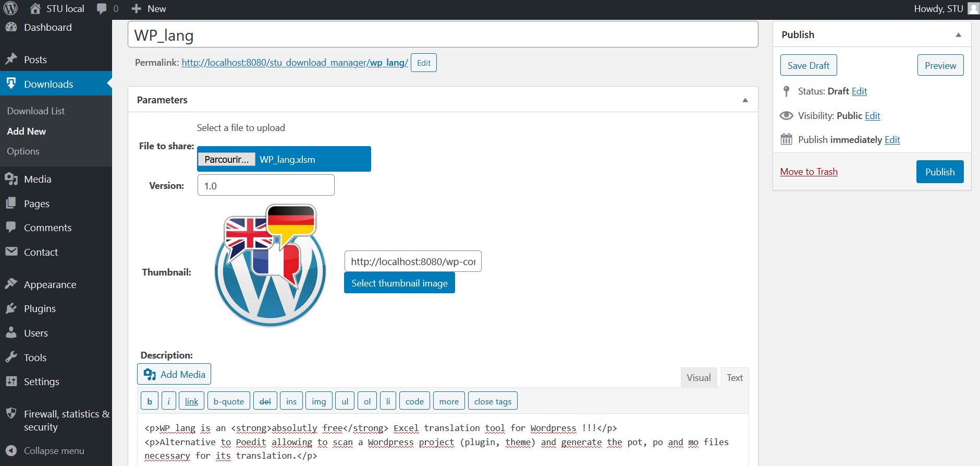The height and width of the screenshot is (466, 980).
Task: Click the Appearance paintbrush icon
Action: (11, 284)
